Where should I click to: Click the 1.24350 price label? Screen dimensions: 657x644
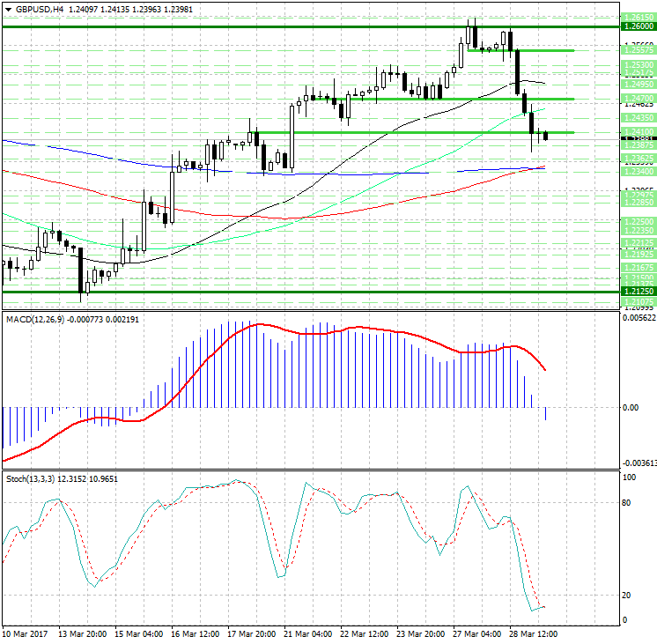[x=639, y=118]
